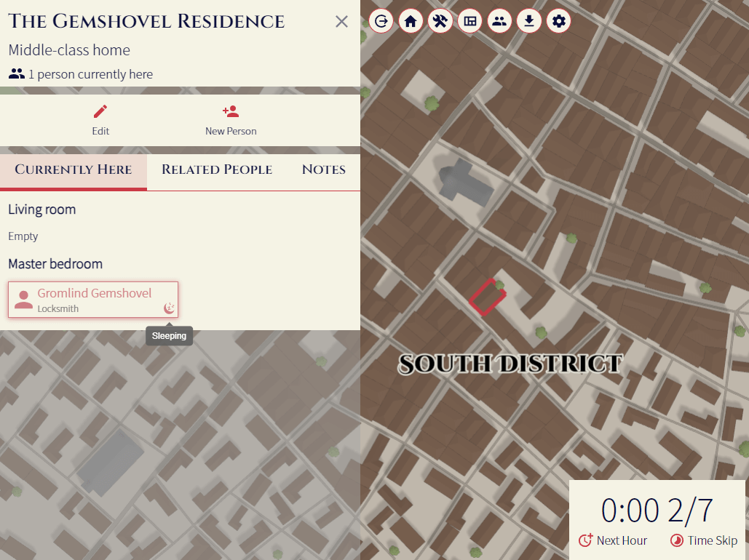
Task: Open the Notes tab
Action: pos(323,169)
